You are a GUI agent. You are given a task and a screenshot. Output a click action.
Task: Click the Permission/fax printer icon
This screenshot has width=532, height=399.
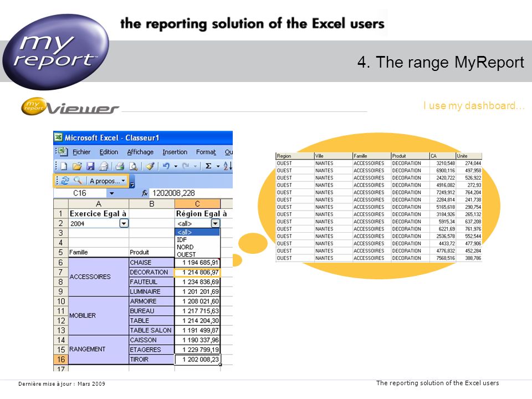click(104, 166)
